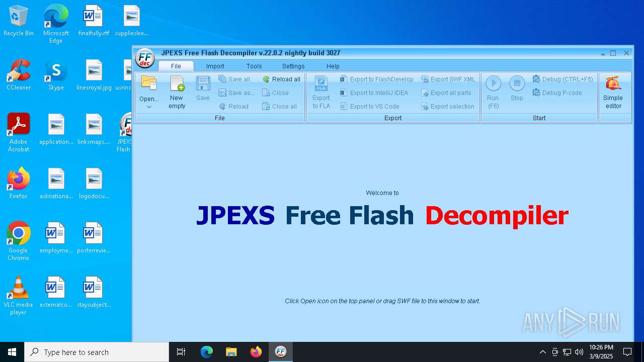Click the Close file option
The image size is (644, 362).
click(x=275, y=93)
